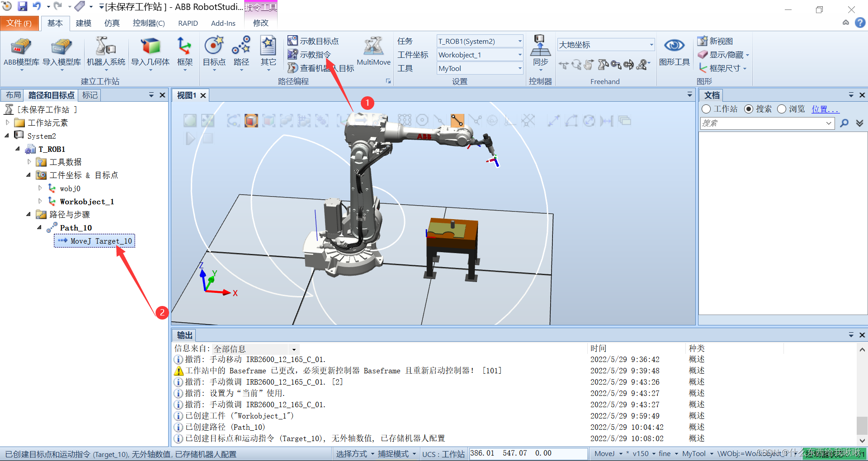Click the search magnifier in the 文档 panel
This screenshot has width=868, height=461.
pos(844,123)
